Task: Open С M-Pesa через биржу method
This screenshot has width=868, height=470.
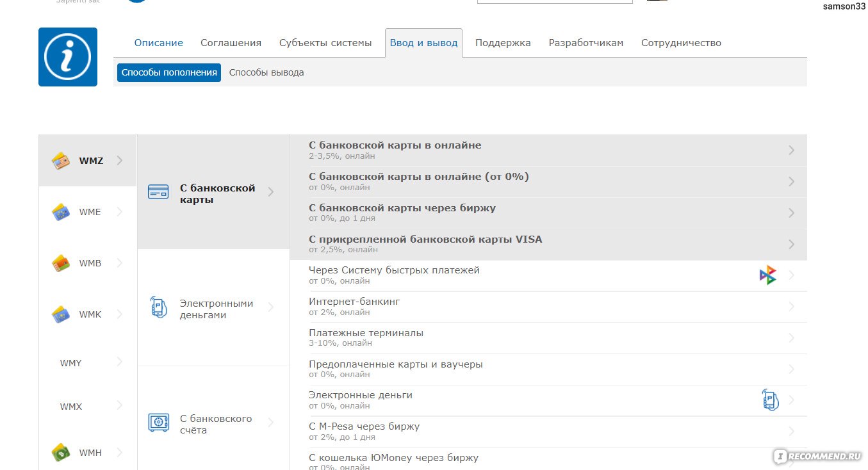Action: (x=548, y=432)
